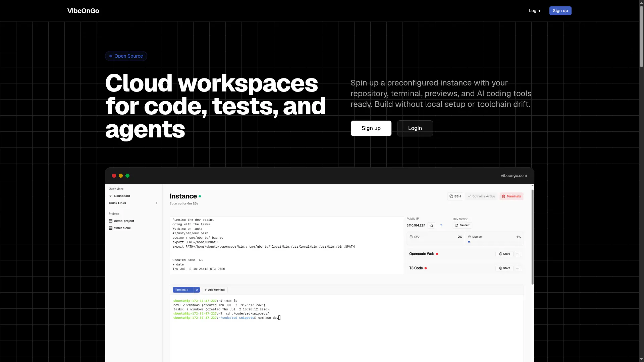
Task: Click the 'npm run dev' terminal line
Action: point(227,318)
